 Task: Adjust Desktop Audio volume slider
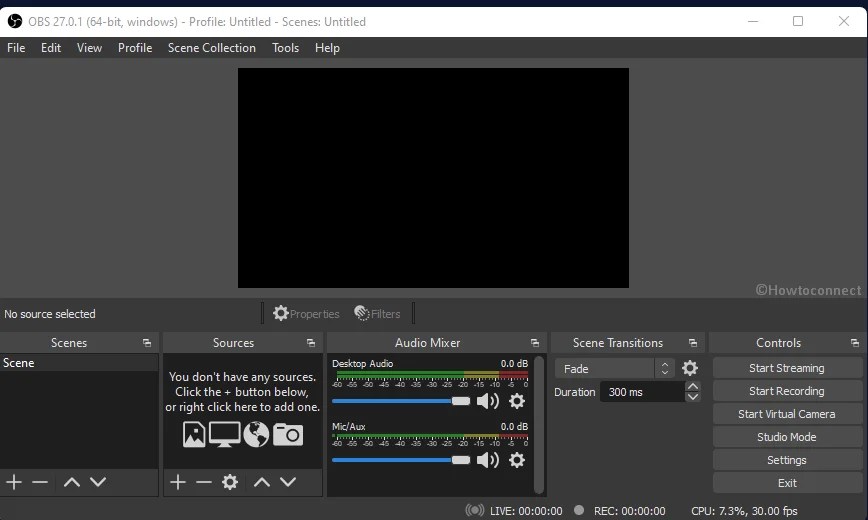click(401, 401)
